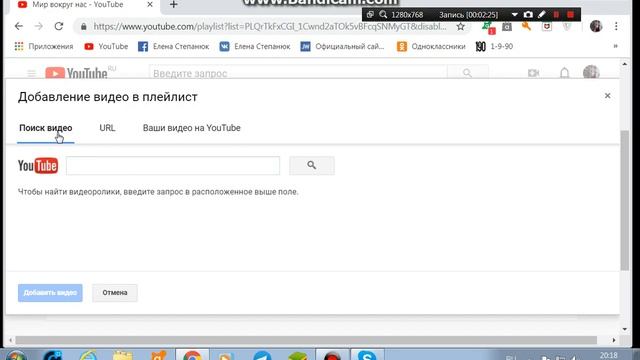Pause recording with Bandicam pause icon
640x360 pixels.
[x=556, y=15]
